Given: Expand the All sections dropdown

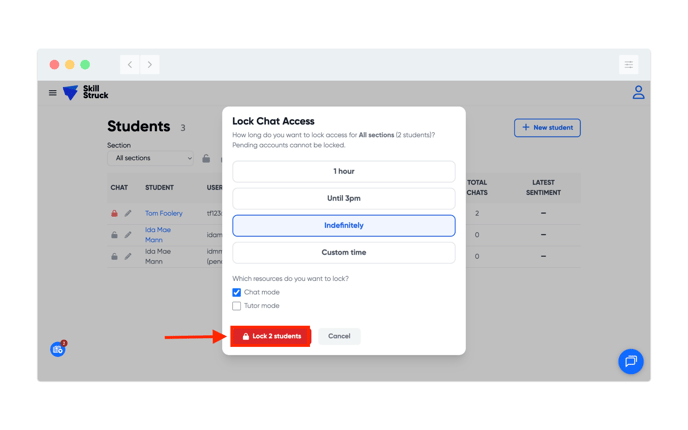Looking at the screenshot, I should 153,158.
